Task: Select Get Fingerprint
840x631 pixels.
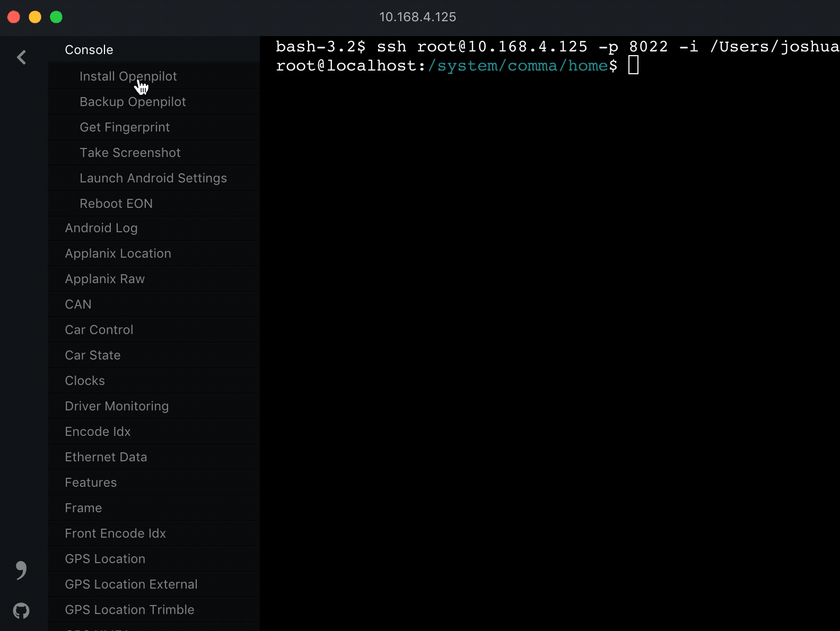Action: (x=154, y=127)
